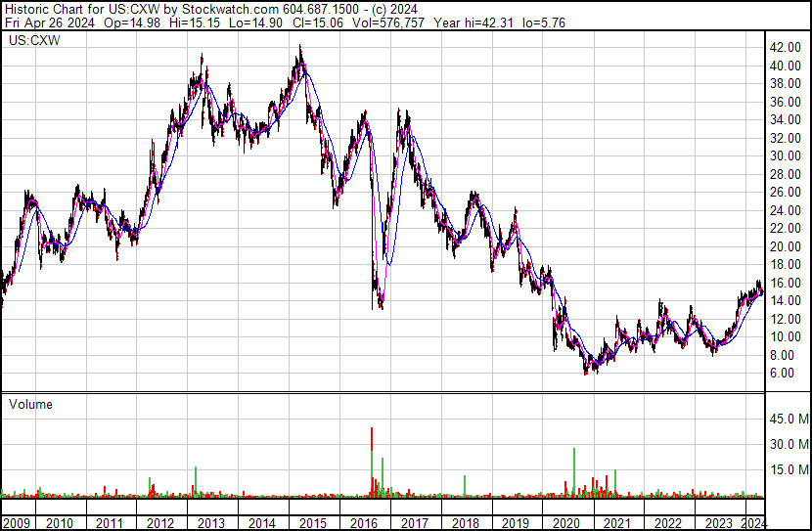
Task: Click the Volume panel label
Action: pyautogui.click(x=30, y=404)
